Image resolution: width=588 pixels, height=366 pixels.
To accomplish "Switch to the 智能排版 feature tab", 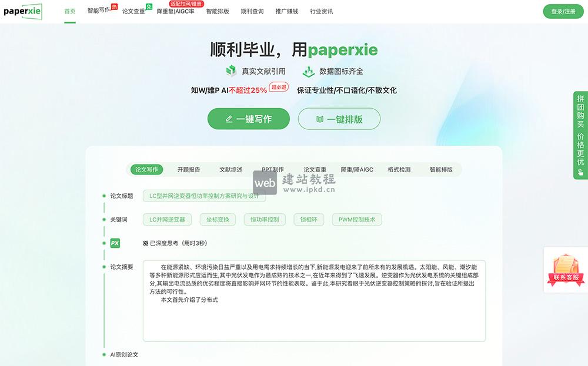I will (441, 169).
